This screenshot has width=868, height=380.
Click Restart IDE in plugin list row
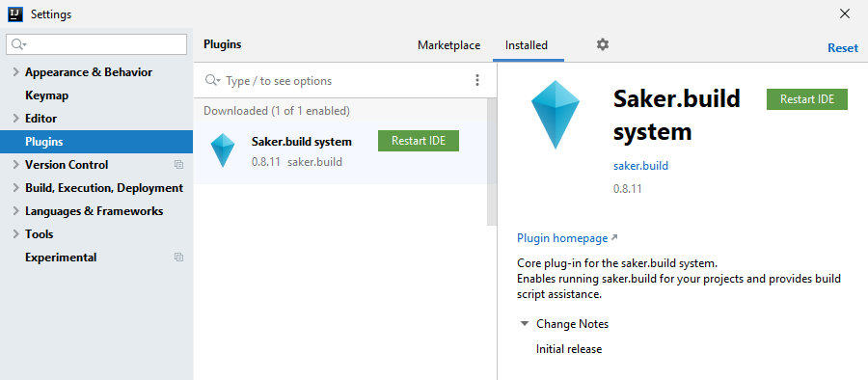419,141
